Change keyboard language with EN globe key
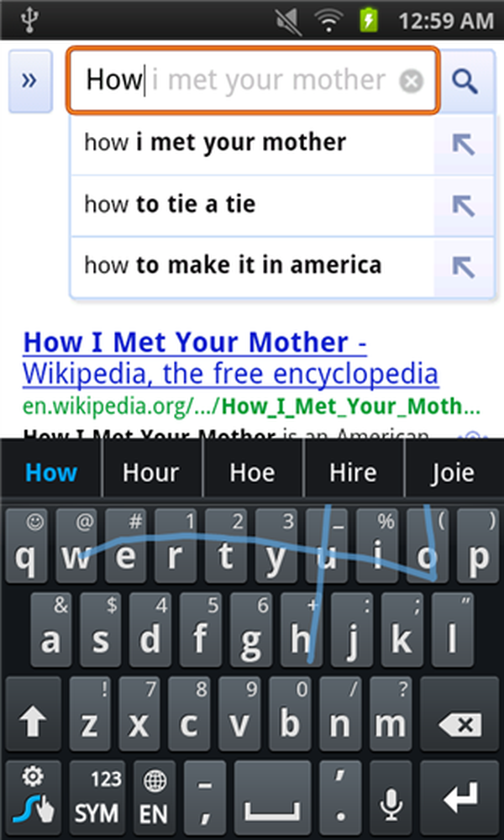 click(155, 798)
